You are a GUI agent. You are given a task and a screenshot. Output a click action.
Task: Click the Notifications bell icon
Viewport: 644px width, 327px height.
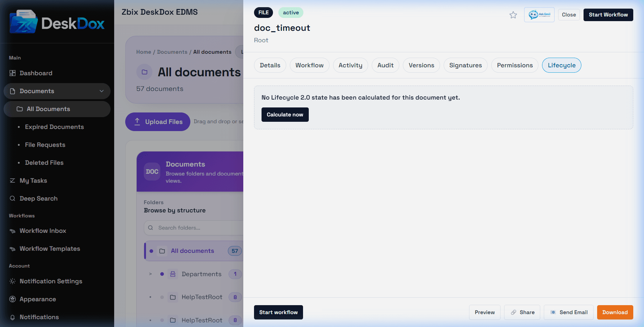tap(13, 317)
